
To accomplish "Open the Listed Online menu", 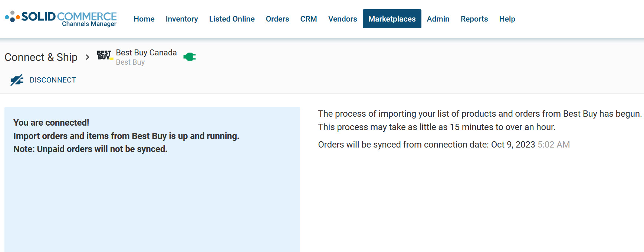I will coord(232,19).
